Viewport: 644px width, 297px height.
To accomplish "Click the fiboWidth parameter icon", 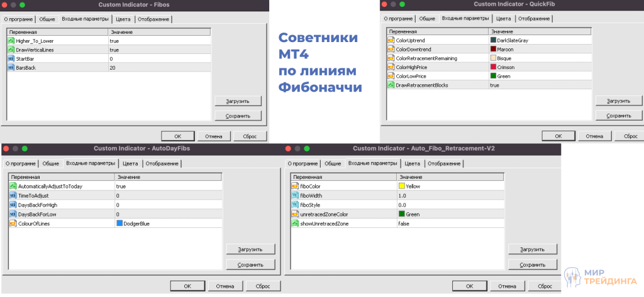I will (x=294, y=195).
